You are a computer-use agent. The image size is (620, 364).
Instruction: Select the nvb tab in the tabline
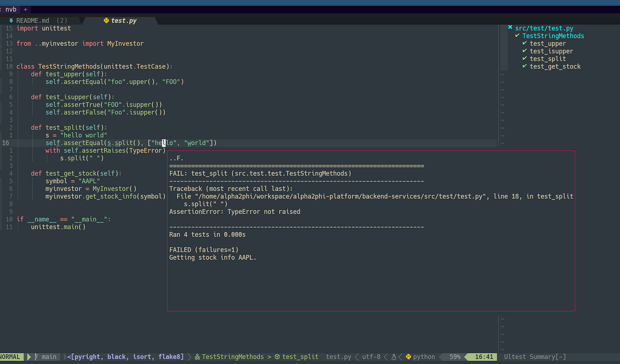[x=11, y=9]
